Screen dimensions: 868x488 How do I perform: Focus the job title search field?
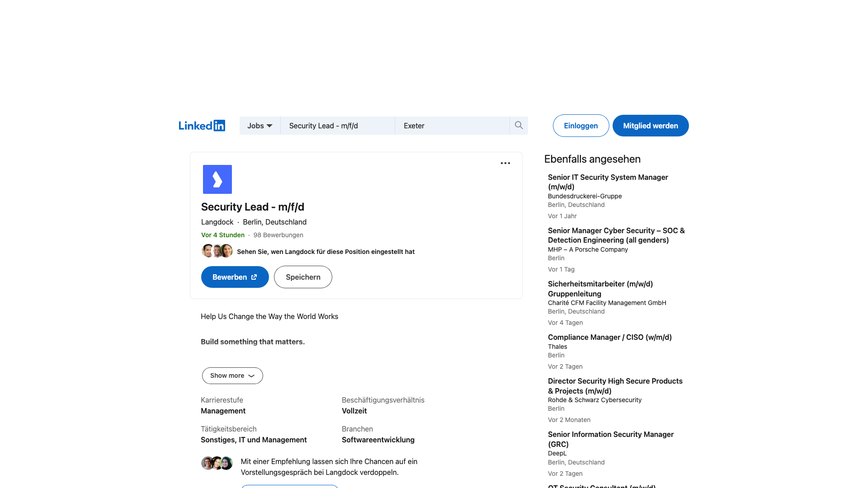coord(338,126)
